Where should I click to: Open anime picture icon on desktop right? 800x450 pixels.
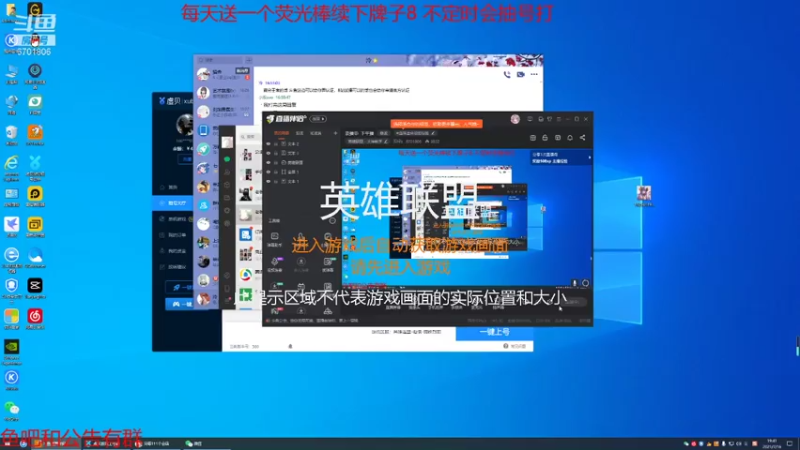[x=643, y=196]
